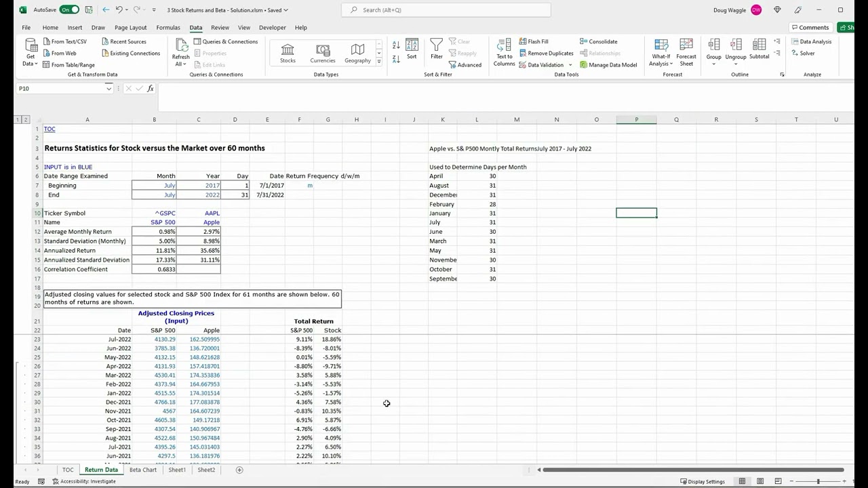The width and height of the screenshot is (868, 488).
Task: Click Sort A to Z icon
Action: click(396, 45)
